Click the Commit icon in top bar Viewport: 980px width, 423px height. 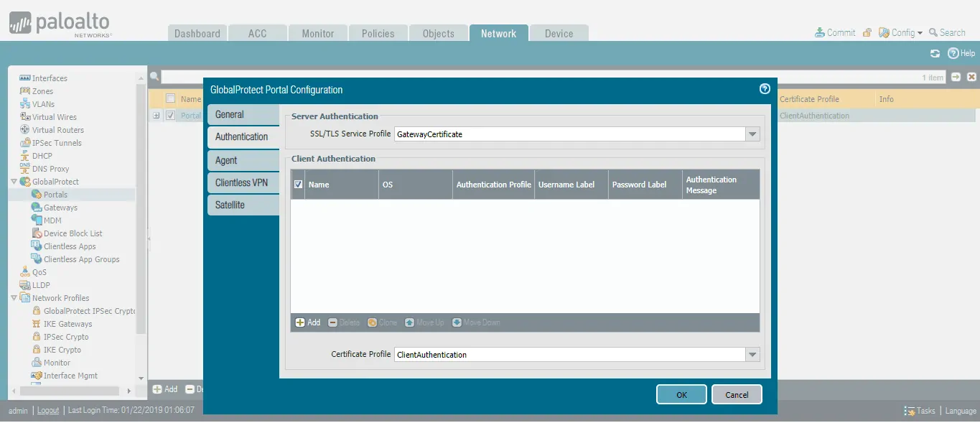click(x=820, y=32)
